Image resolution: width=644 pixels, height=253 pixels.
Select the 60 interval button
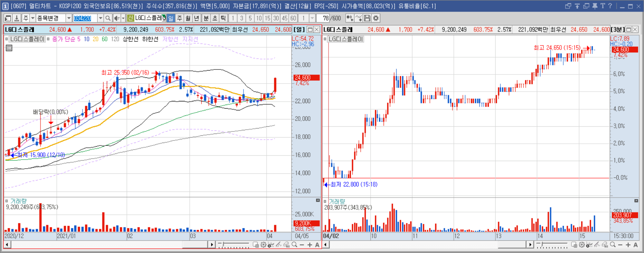(293, 18)
